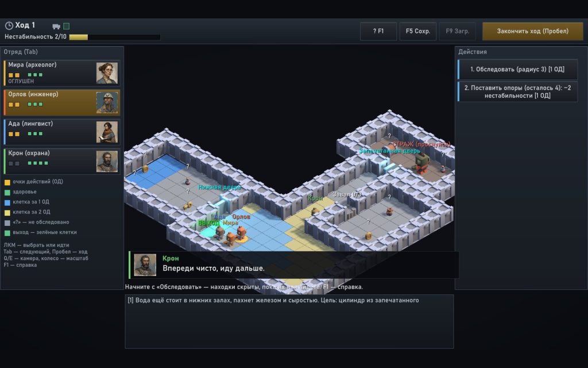Choose action Поставить опоры

click(517, 91)
